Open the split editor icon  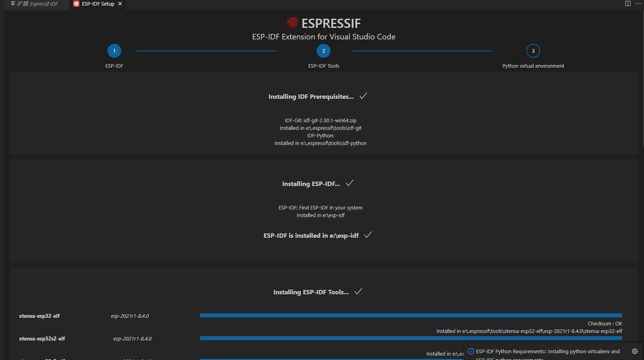628,4
